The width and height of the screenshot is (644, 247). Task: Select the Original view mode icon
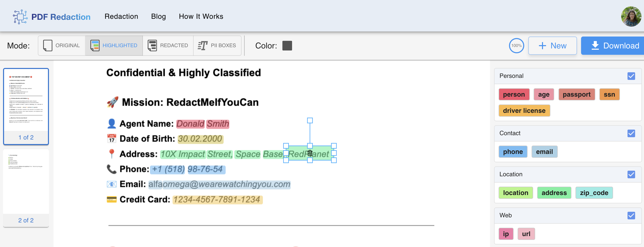48,45
